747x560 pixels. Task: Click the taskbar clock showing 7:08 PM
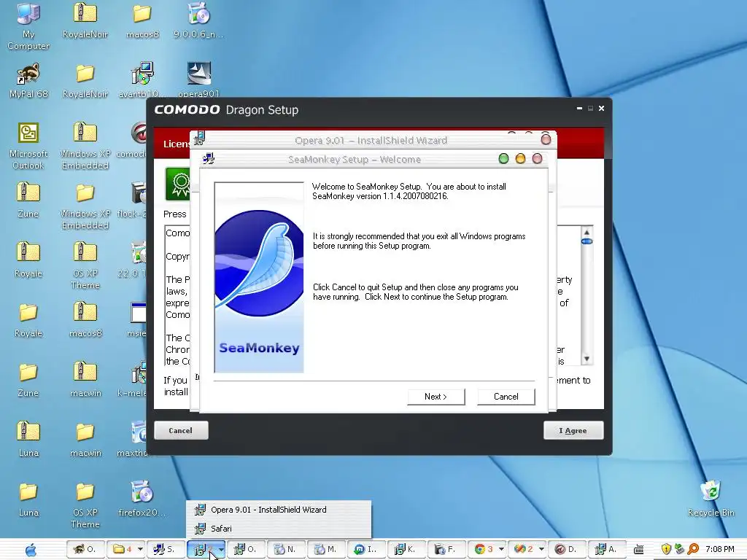click(x=720, y=550)
